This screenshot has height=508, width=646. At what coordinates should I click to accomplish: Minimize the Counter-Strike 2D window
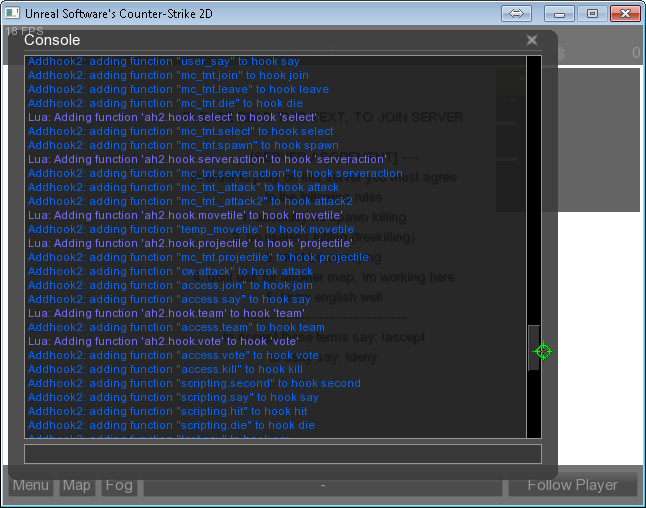coord(559,14)
